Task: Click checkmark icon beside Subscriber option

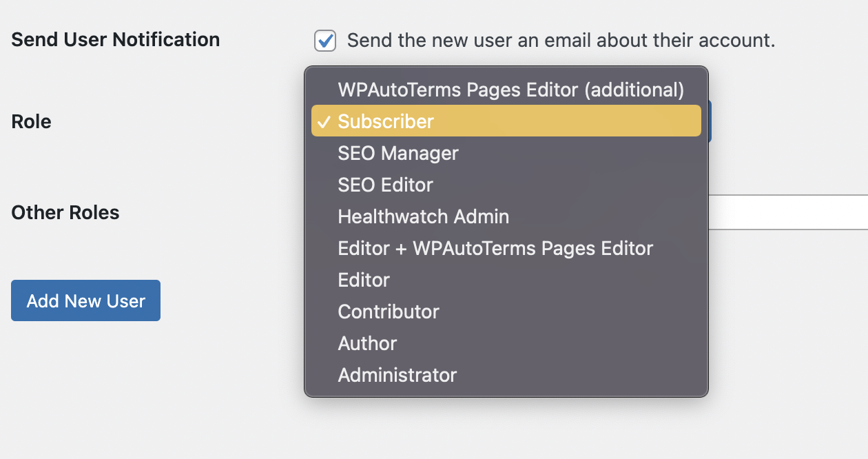Action: tap(324, 121)
